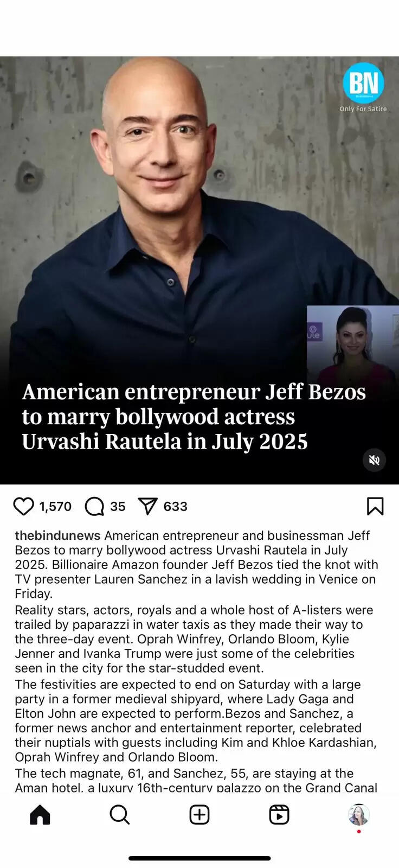Open Search tab with magnifier icon

(119, 814)
